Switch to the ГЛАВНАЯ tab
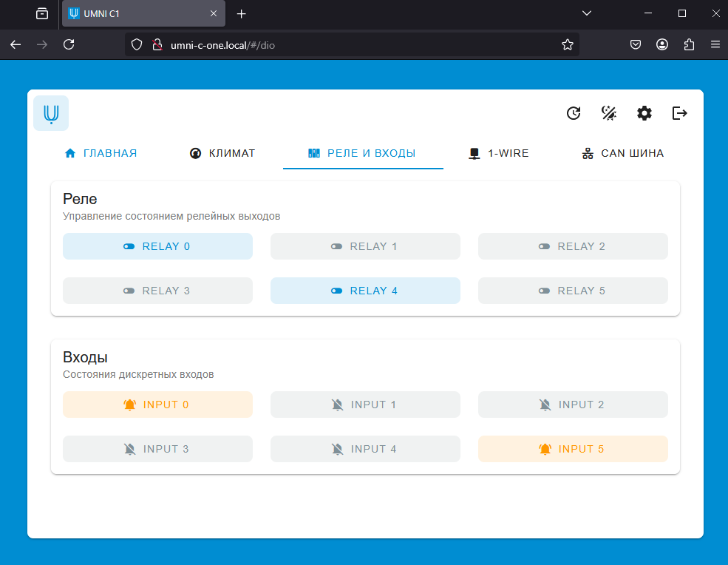 click(x=101, y=153)
